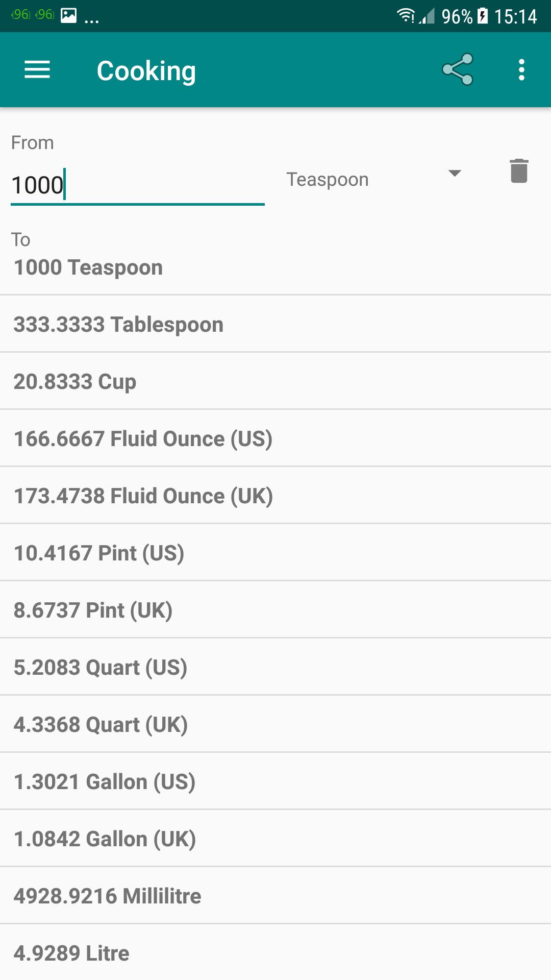This screenshot has height=980, width=551.
Task: Clear input with the trash icon
Action: point(519,171)
